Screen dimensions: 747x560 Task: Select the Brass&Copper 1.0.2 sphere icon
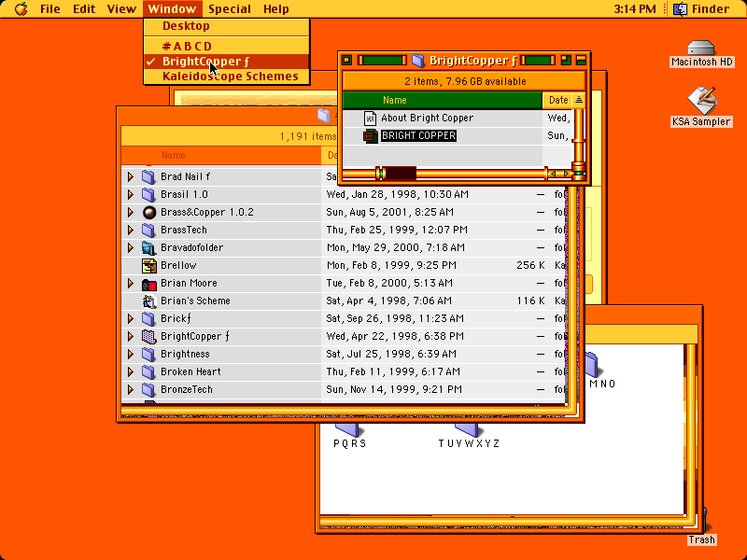(149, 213)
